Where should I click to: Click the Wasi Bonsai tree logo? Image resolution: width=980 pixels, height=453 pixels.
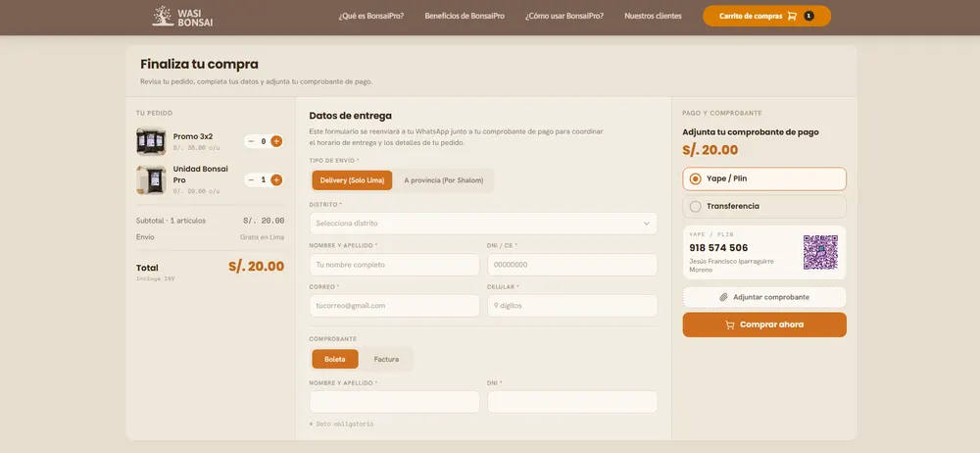coord(163,16)
